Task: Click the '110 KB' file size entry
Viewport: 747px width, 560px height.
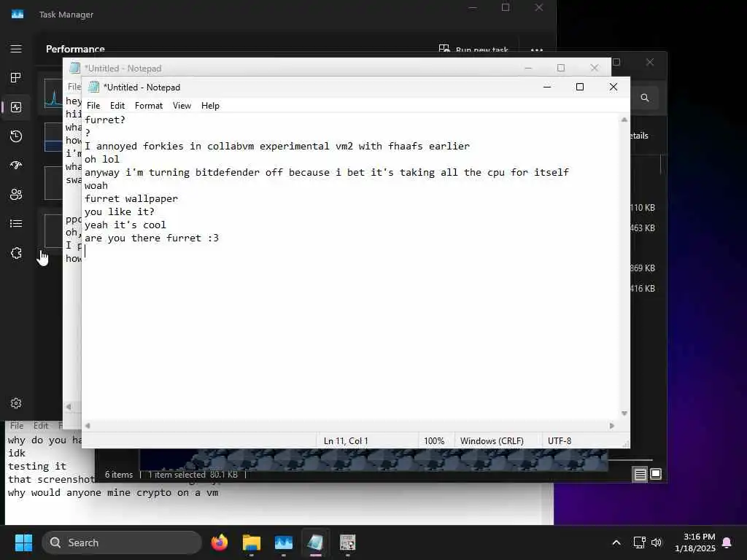Action: click(x=643, y=208)
